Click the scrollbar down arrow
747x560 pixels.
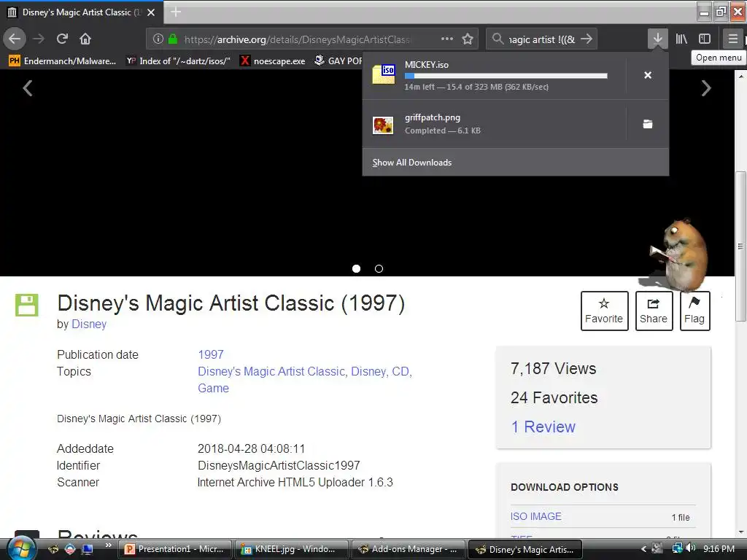tap(740, 532)
